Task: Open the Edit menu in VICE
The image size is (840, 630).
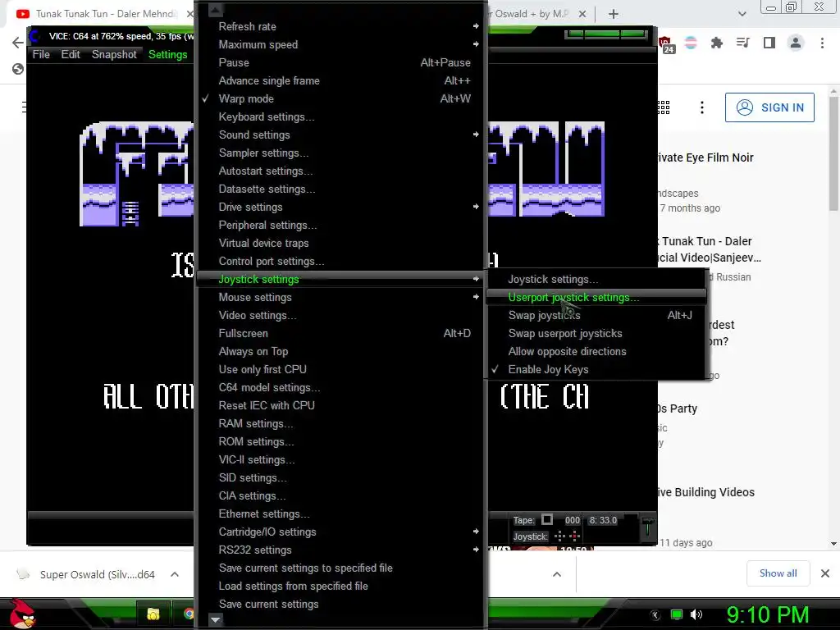Action: coord(71,54)
